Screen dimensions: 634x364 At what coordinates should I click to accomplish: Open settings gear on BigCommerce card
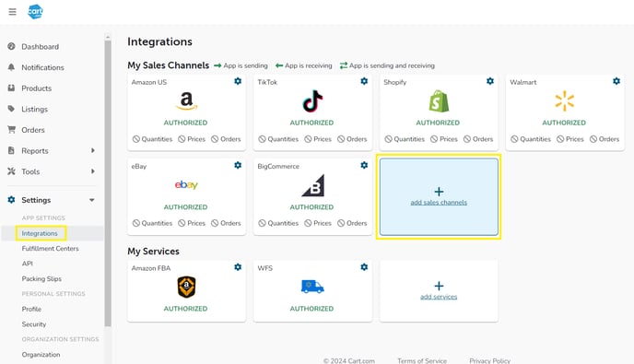pyautogui.click(x=364, y=166)
